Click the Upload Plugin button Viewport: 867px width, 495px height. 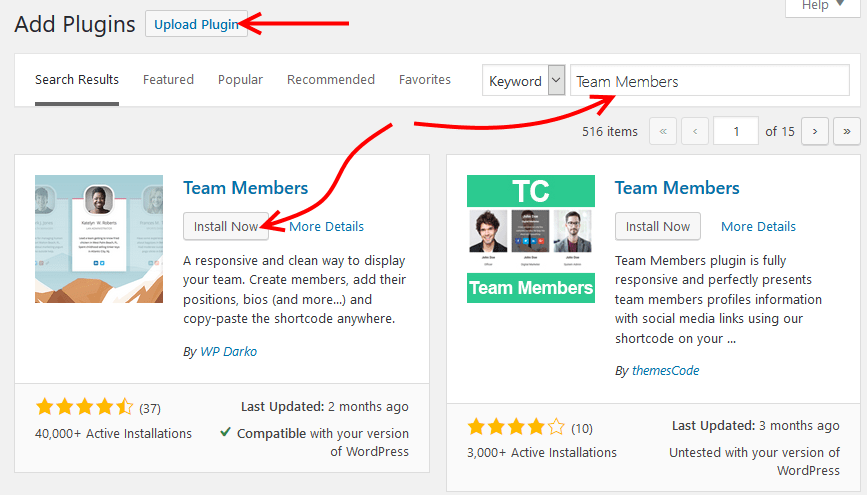point(196,24)
